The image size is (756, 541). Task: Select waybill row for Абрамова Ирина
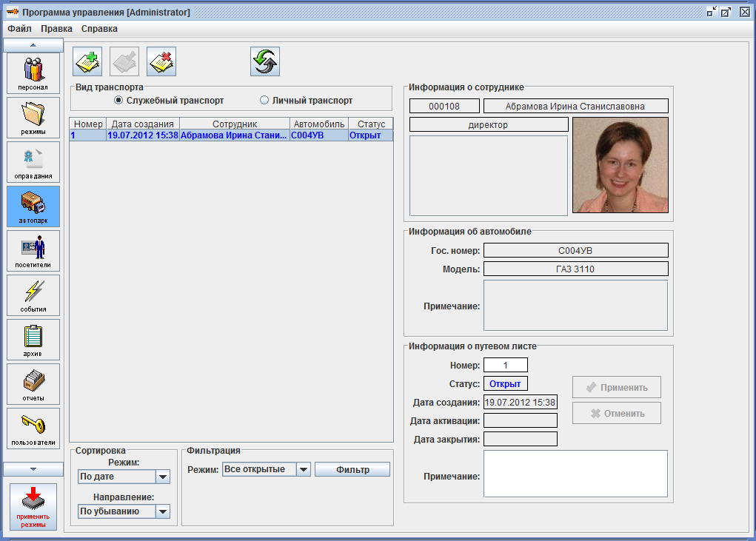click(231, 135)
